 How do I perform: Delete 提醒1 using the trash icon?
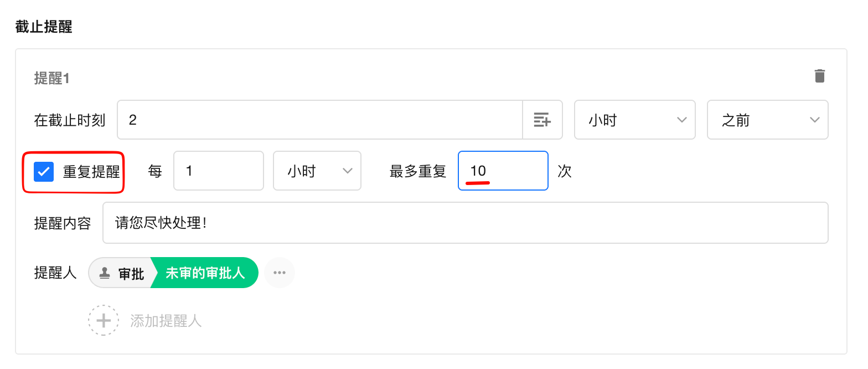[x=820, y=76]
